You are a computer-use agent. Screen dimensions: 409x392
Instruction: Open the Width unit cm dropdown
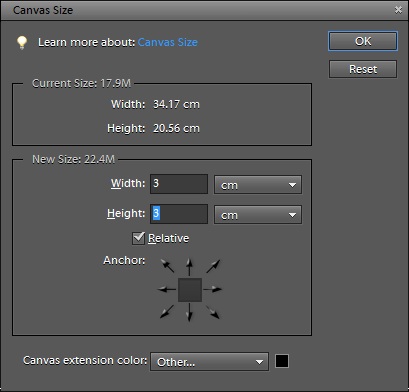[258, 185]
